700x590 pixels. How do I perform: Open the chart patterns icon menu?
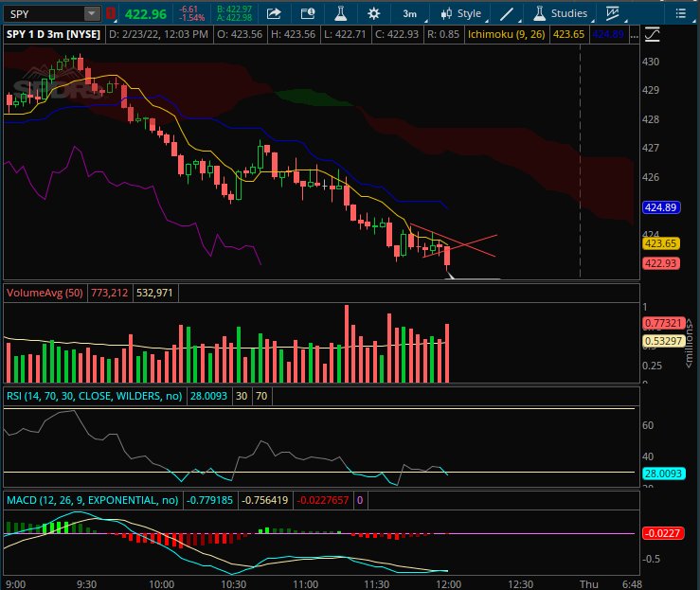[615, 14]
